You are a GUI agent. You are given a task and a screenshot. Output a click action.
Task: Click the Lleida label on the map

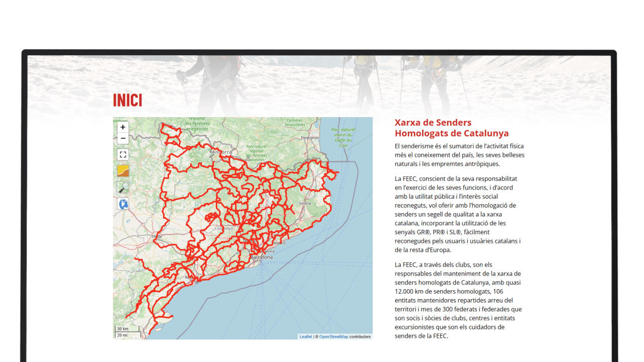click(156, 235)
